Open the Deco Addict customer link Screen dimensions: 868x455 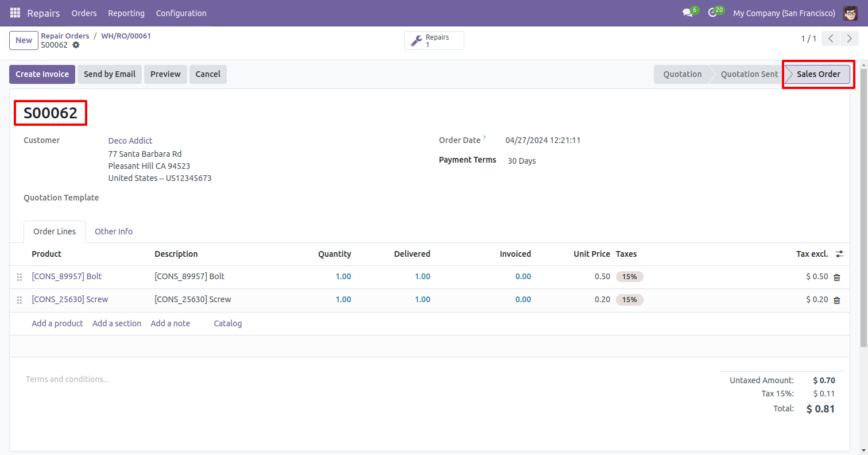(130, 141)
